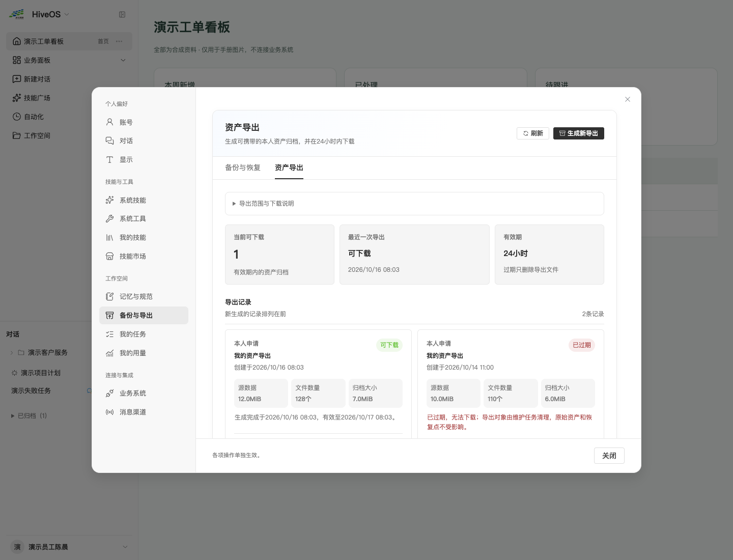Image resolution: width=733 pixels, height=560 pixels.
Task: Select the 备份与导出 archive icon
Action: [x=109, y=316]
